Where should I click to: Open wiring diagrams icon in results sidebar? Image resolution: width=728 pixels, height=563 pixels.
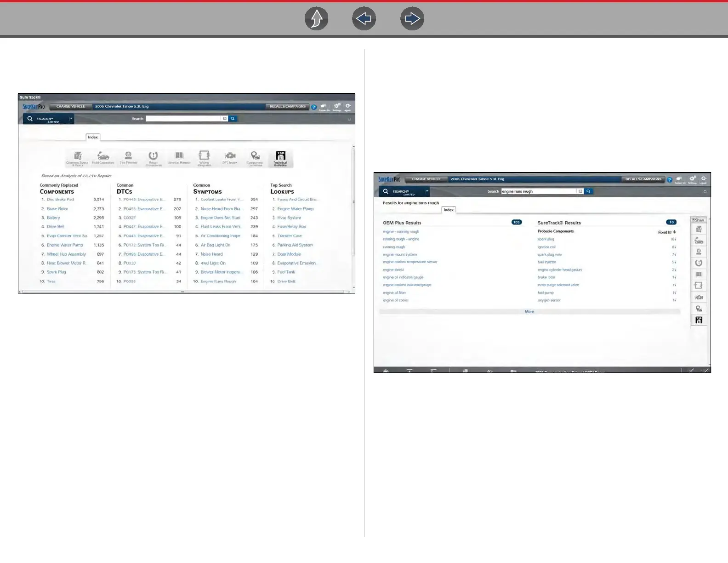click(699, 286)
